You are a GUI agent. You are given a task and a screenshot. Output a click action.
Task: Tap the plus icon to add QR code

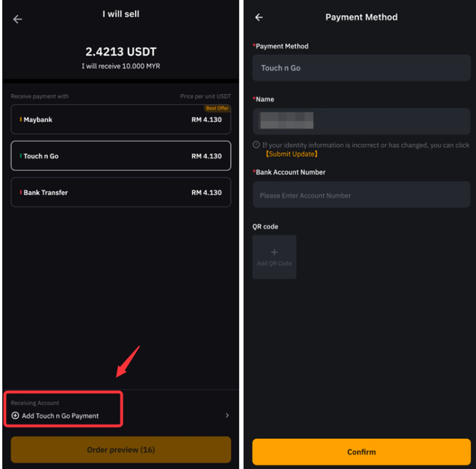(274, 252)
